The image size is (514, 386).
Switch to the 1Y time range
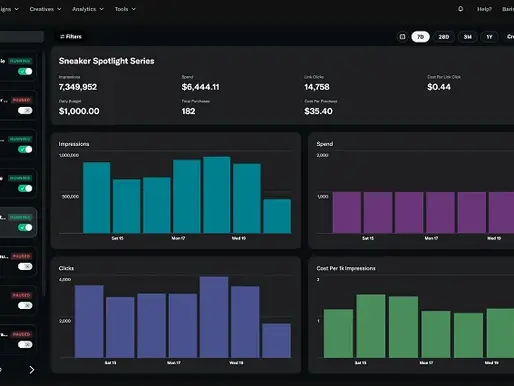489,37
